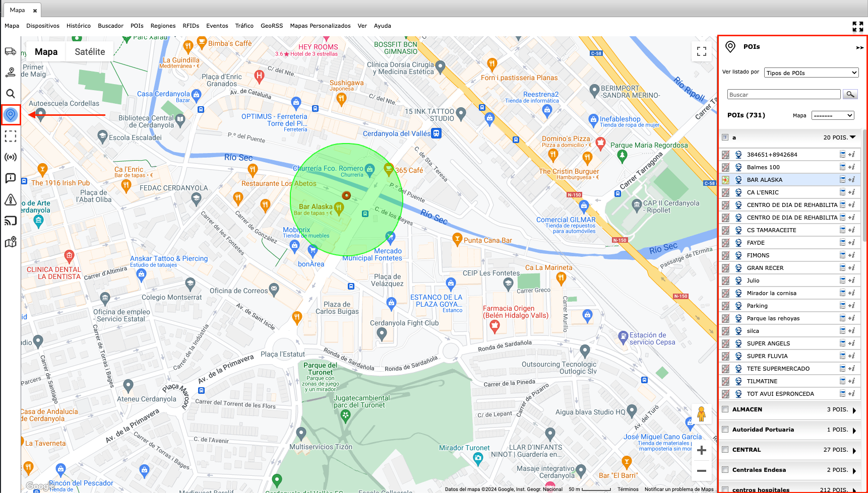The height and width of the screenshot is (493, 868).
Task: Check the ALMACEN group checkbox
Action: click(725, 409)
